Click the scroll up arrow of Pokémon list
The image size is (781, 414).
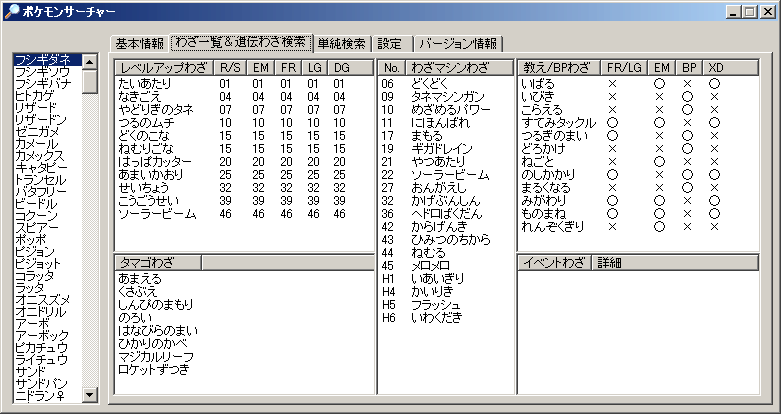pyautogui.click(x=90, y=61)
